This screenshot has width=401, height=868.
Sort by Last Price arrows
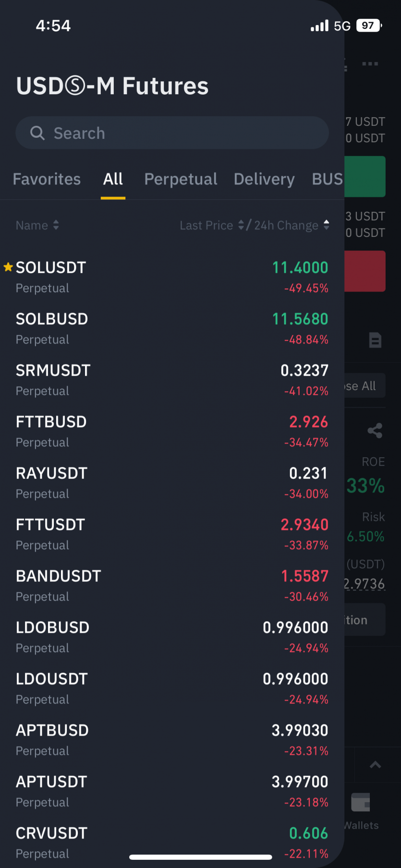coord(241,225)
